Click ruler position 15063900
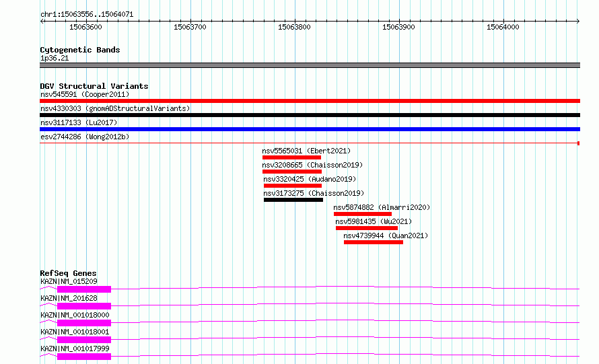This screenshot has height=364, width=599. [x=398, y=27]
